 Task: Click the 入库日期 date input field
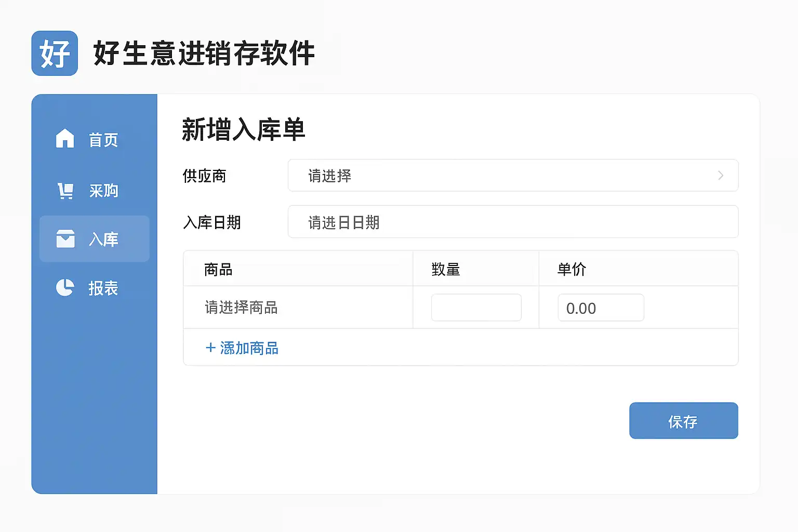[x=513, y=222]
